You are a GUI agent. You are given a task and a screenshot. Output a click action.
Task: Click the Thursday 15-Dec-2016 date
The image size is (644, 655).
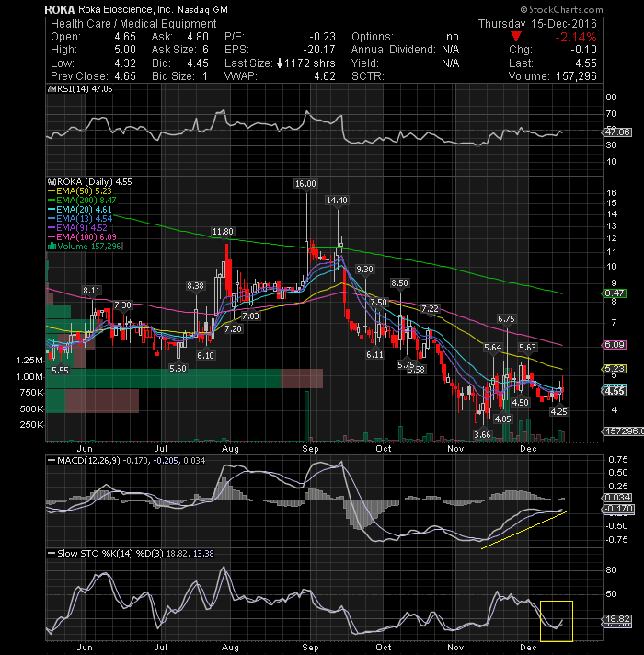tap(537, 24)
